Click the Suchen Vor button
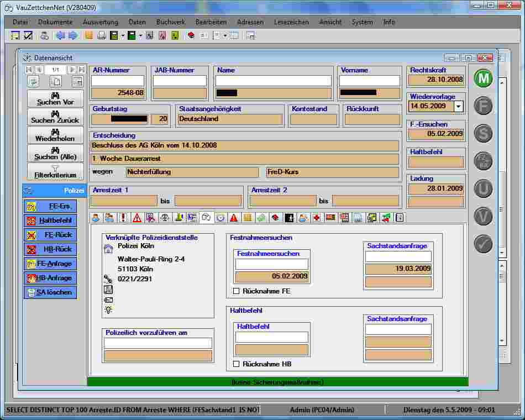The image size is (525, 420). [55, 99]
